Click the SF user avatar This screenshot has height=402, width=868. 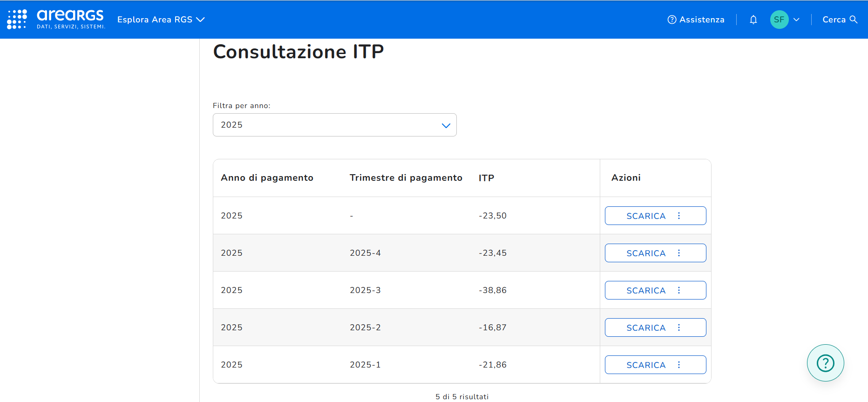click(x=779, y=20)
